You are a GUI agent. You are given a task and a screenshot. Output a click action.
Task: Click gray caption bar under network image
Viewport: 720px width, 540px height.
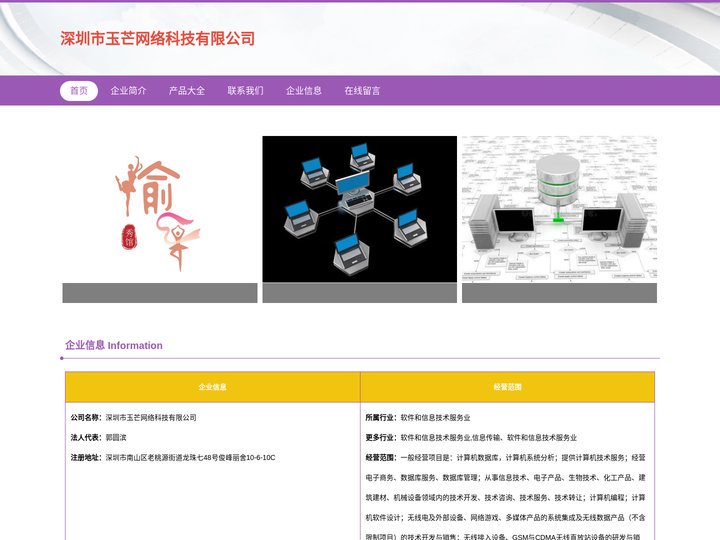pyautogui.click(x=360, y=293)
